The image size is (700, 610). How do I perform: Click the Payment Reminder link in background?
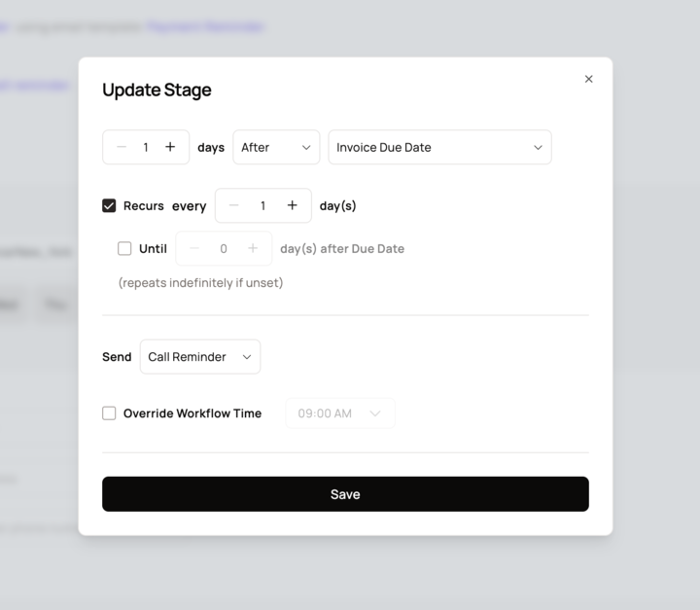point(205,27)
